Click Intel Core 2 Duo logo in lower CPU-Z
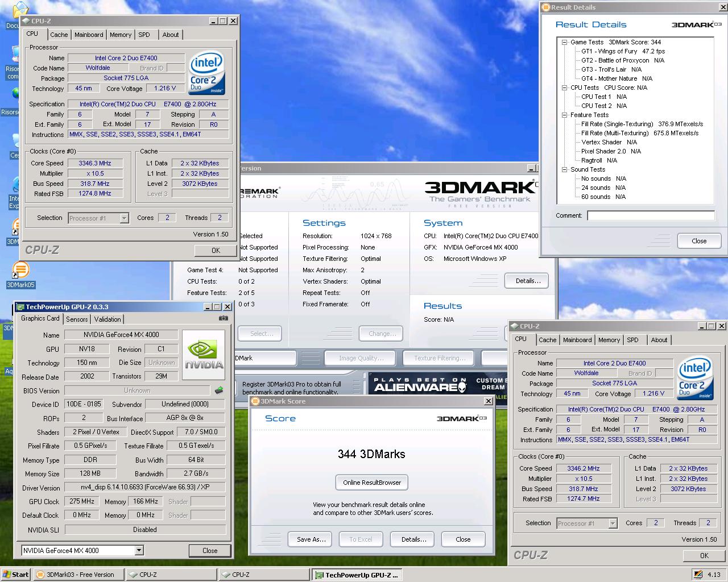The width and height of the screenshot is (728, 582). (x=695, y=379)
